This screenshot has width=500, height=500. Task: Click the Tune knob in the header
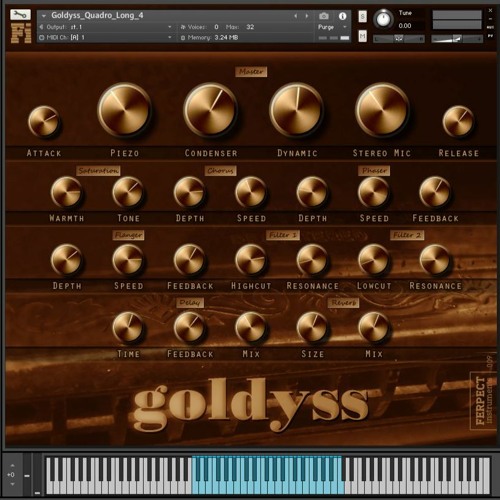click(383, 19)
